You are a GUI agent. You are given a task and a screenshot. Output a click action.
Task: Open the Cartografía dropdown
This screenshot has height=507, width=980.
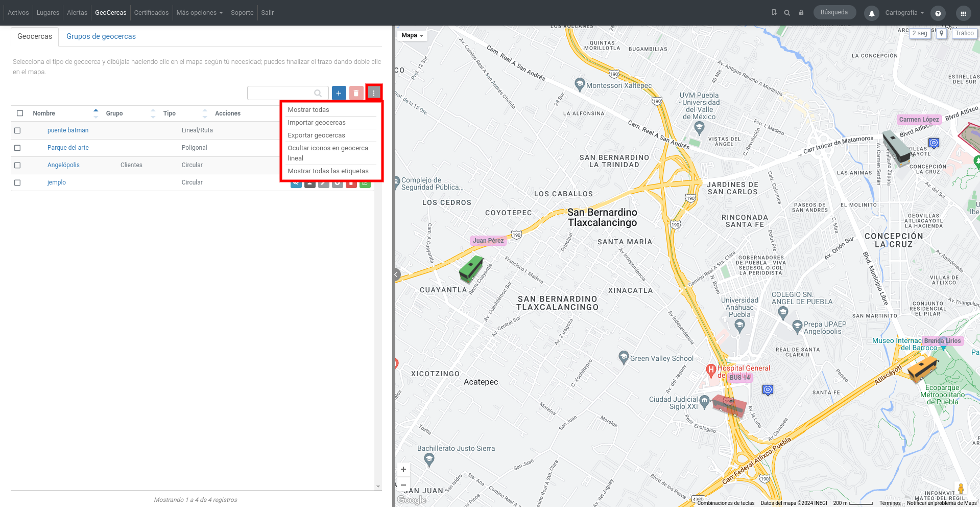pos(904,13)
